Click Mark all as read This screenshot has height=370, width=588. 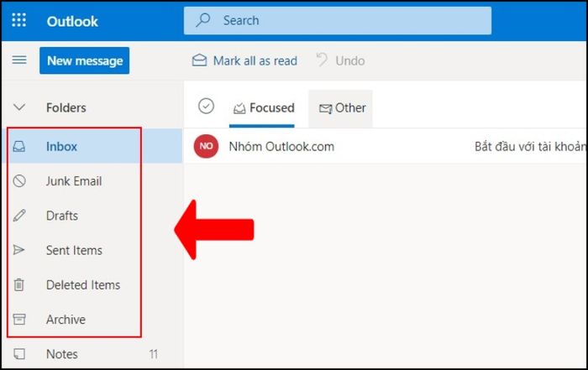pos(244,60)
